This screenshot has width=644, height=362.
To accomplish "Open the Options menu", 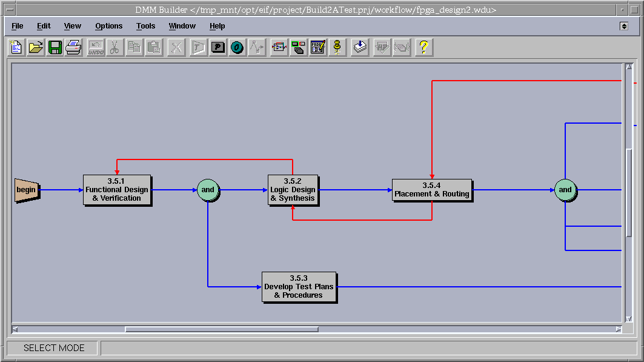I will 108,26.
